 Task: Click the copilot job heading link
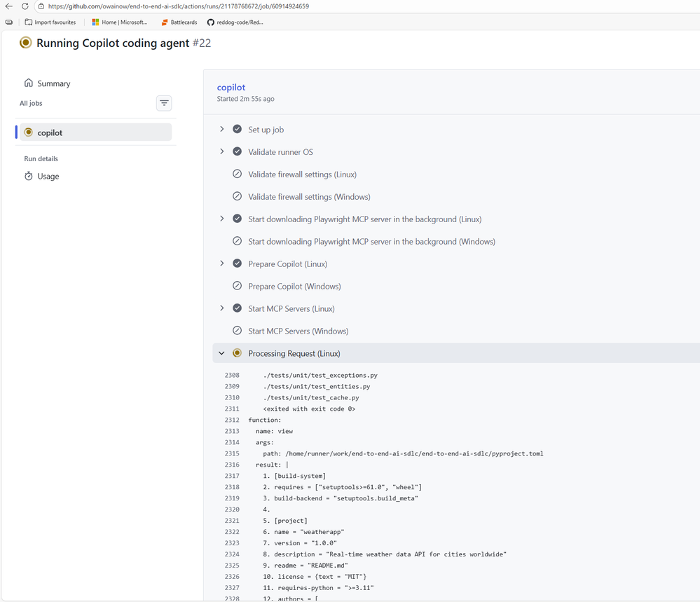(x=231, y=88)
